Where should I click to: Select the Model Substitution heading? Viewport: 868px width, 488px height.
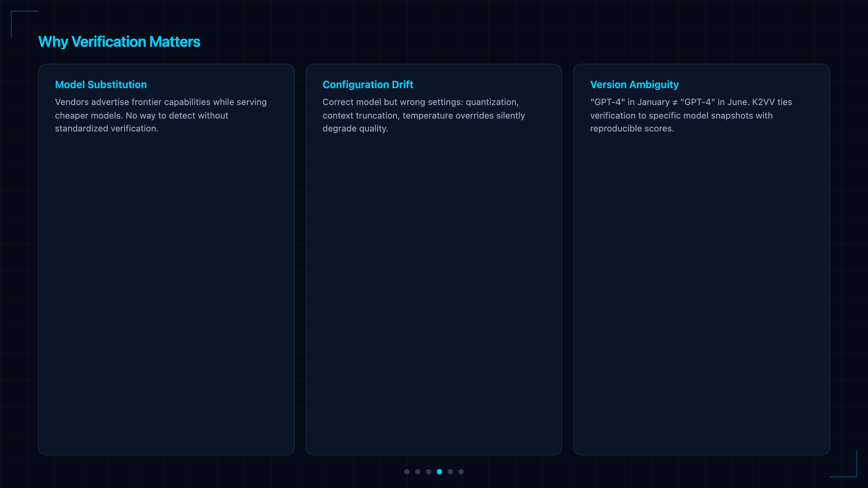tap(101, 84)
